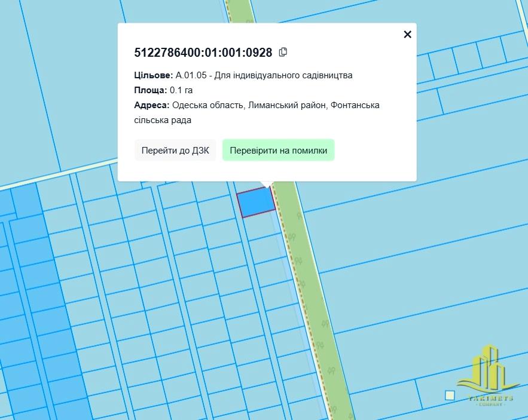Close the parcel info popup
This screenshot has height=420, width=528.
(407, 35)
